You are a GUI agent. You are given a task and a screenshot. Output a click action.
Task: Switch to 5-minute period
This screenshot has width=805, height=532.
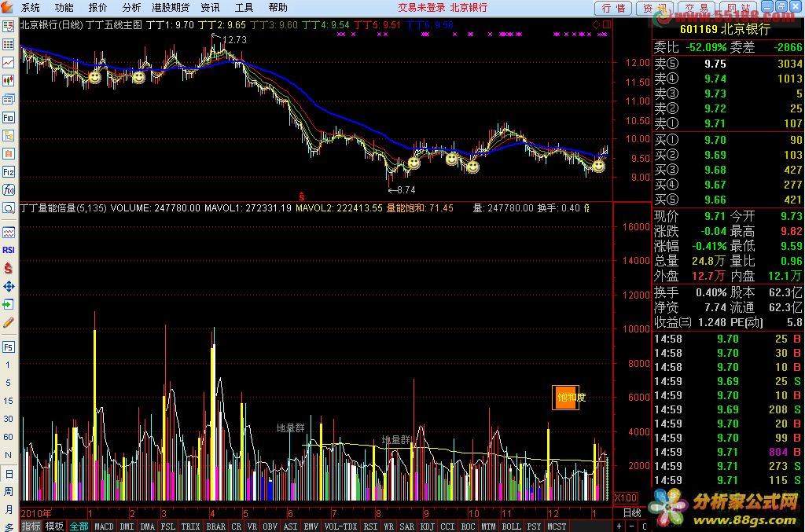[x=8, y=383]
